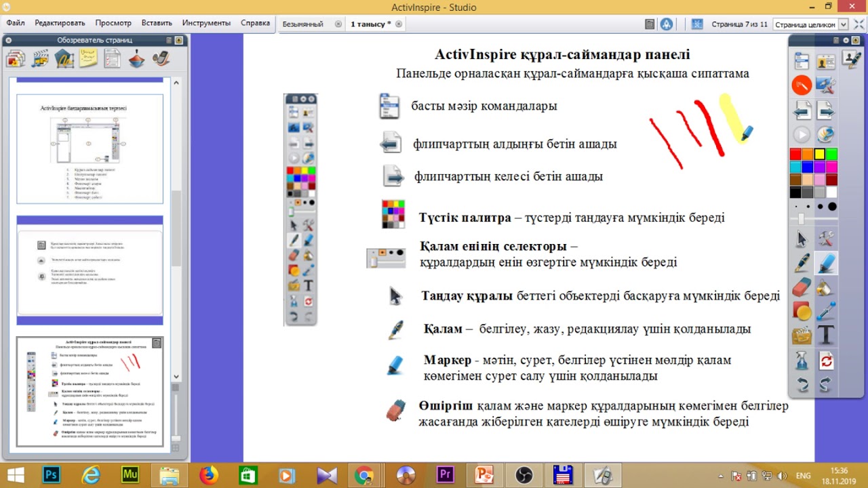Close the '1 танысу' flipchart tab
Viewport: 868px width, 488px height.
399,24
